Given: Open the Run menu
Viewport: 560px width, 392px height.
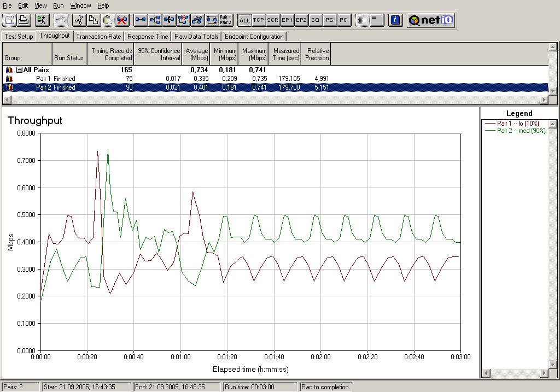Looking at the screenshot, I should [x=59, y=5].
